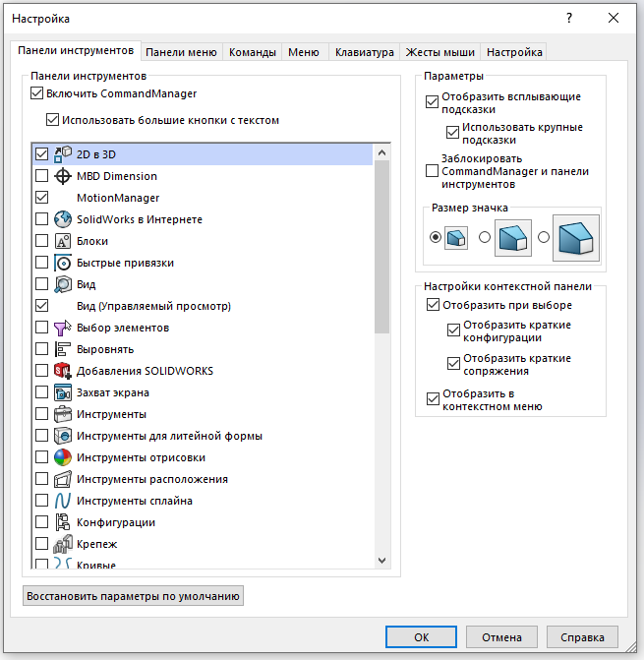
Task: Select the Панели инструментов tab
Action: [x=76, y=51]
